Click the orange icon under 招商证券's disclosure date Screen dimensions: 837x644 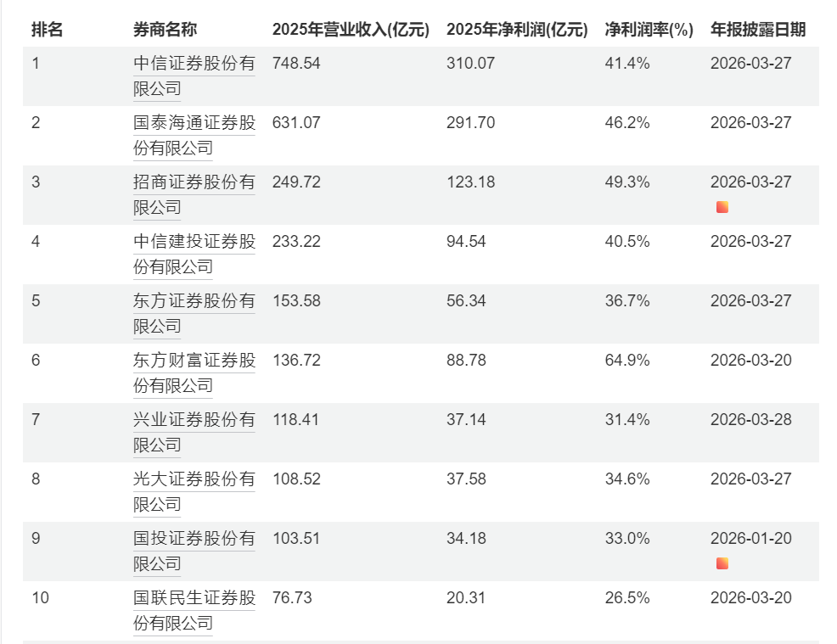[x=722, y=207]
